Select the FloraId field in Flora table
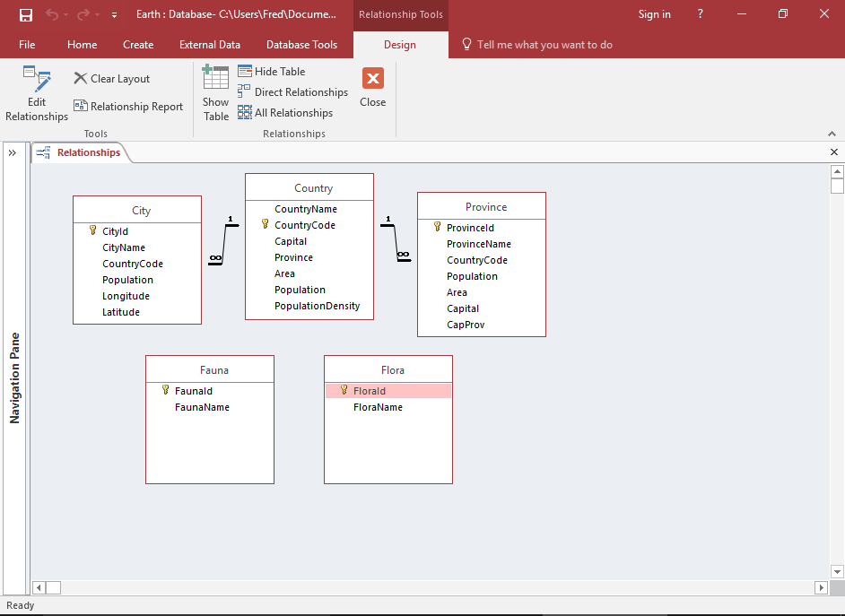This screenshot has height=616, width=845. tap(370, 391)
